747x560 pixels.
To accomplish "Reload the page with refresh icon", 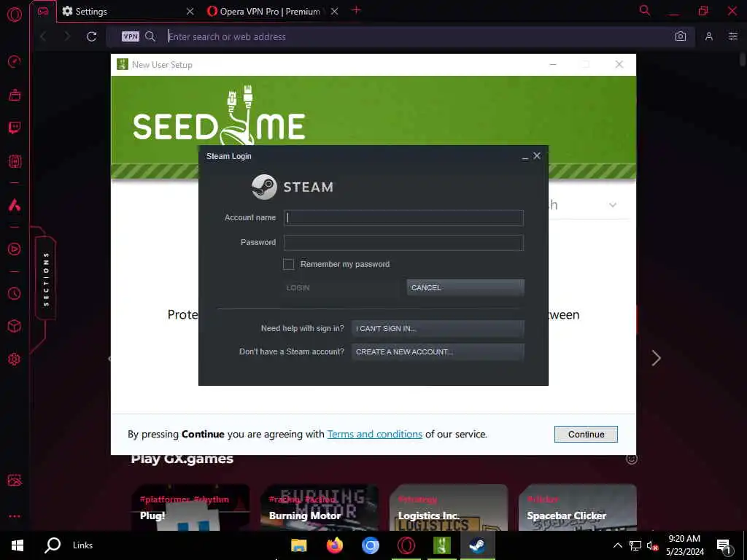I will (91, 36).
